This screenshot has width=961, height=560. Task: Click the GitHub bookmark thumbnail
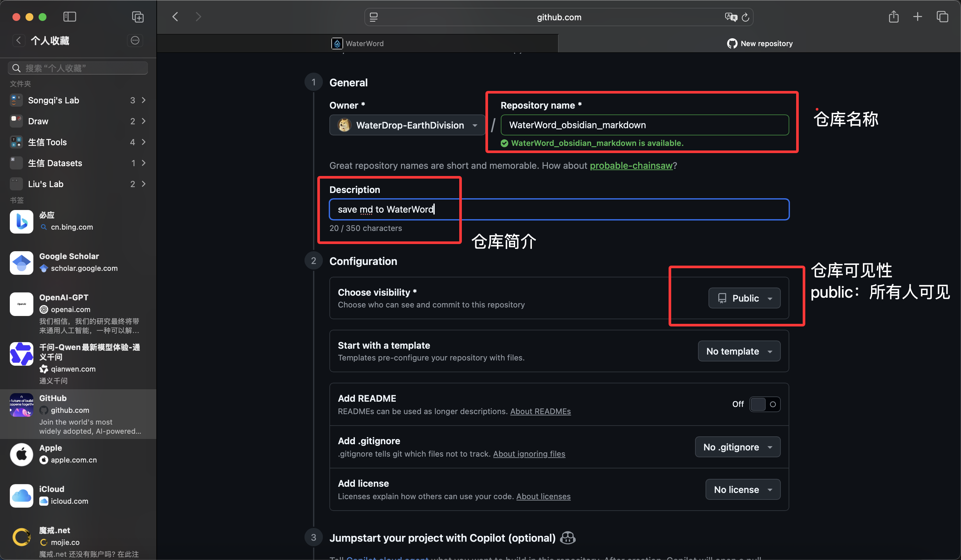coord(21,405)
